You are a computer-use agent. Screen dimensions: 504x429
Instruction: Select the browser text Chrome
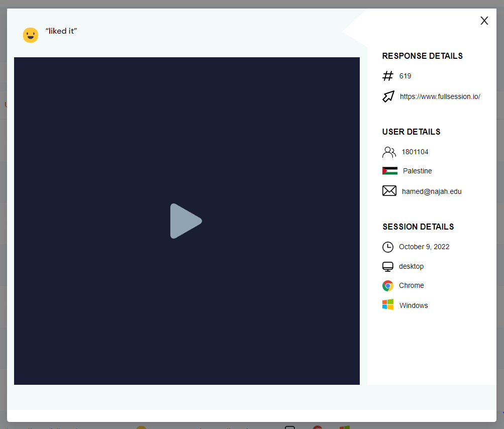click(412, 285)
